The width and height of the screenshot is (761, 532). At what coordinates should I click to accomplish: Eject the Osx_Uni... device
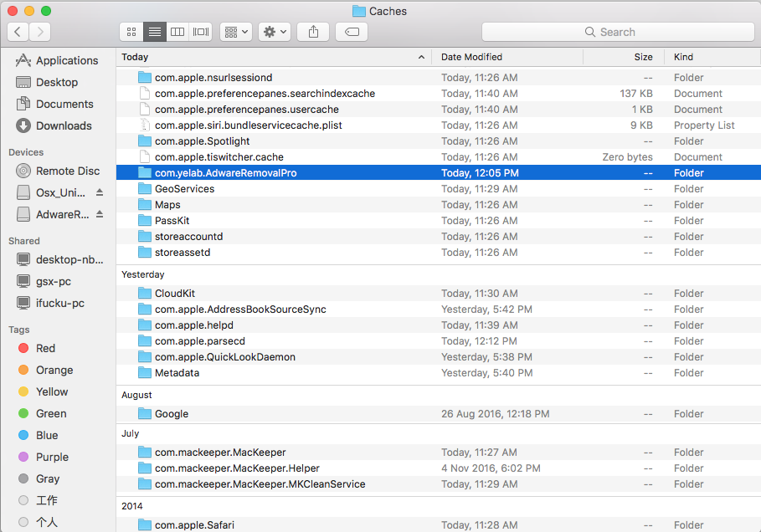tap(100, 192)
